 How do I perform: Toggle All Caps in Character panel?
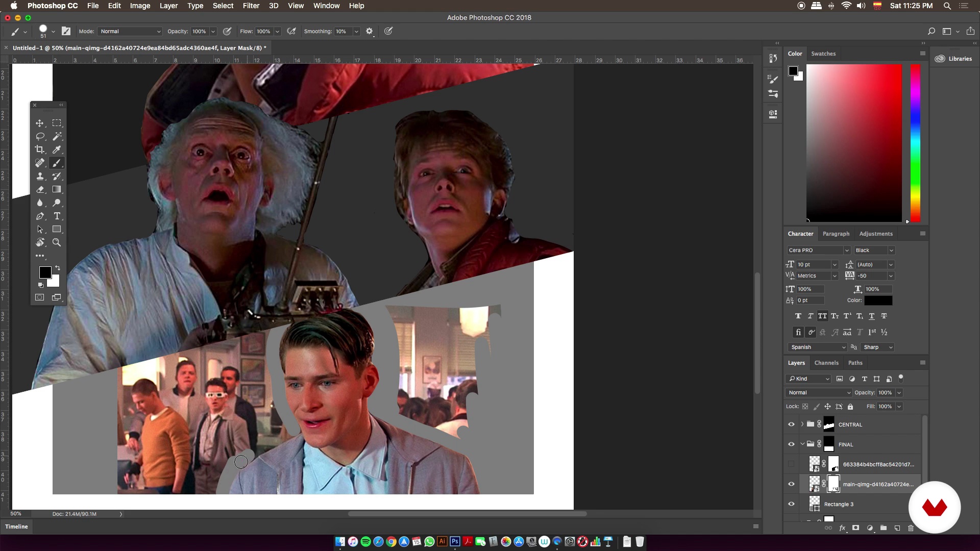pos(822,316)
